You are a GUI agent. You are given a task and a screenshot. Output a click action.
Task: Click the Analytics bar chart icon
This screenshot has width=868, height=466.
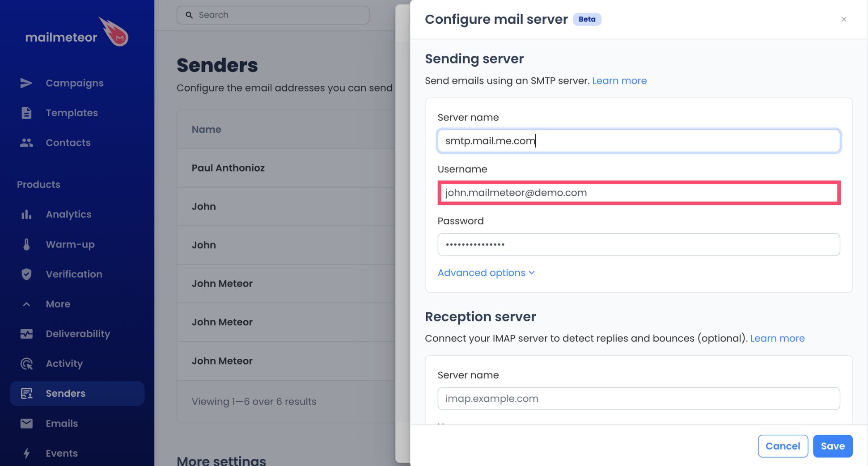coord(26,214)
